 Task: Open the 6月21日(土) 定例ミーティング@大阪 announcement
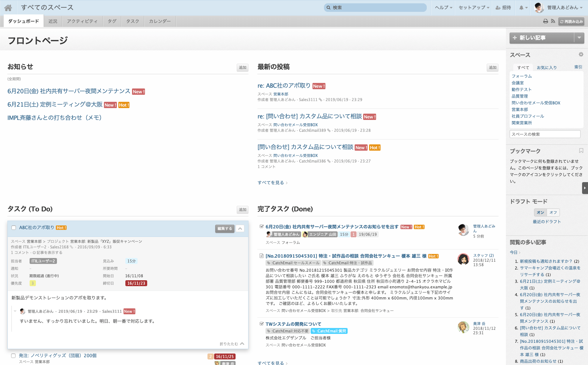point(55,105)
